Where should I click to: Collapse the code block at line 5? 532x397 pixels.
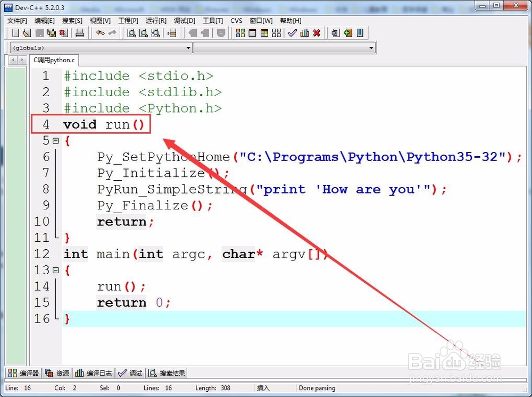coord(56,141)
